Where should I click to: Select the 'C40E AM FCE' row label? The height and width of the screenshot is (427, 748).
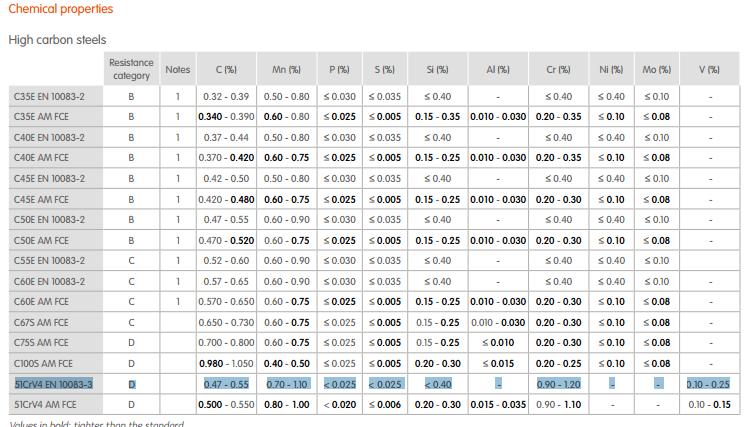pos(41,157)
